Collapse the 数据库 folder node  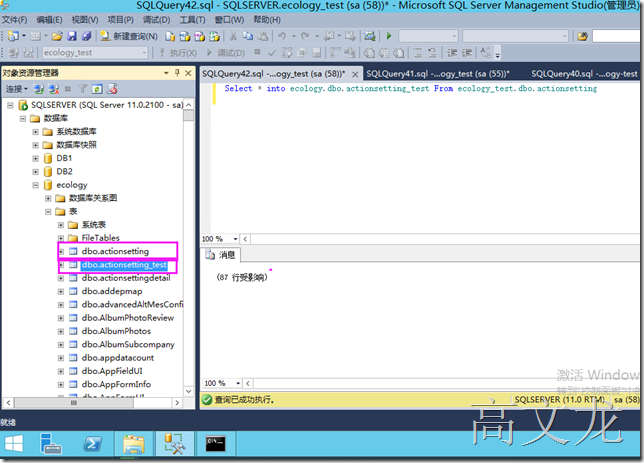[x=23, y=119]
